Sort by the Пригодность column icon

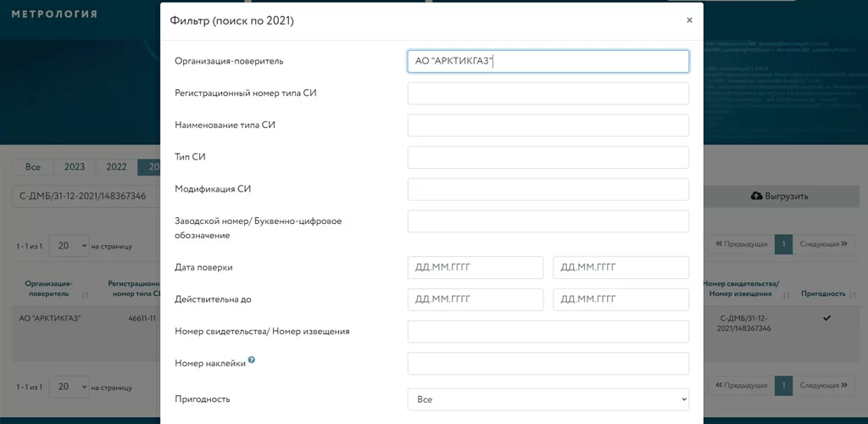(852, 294)
